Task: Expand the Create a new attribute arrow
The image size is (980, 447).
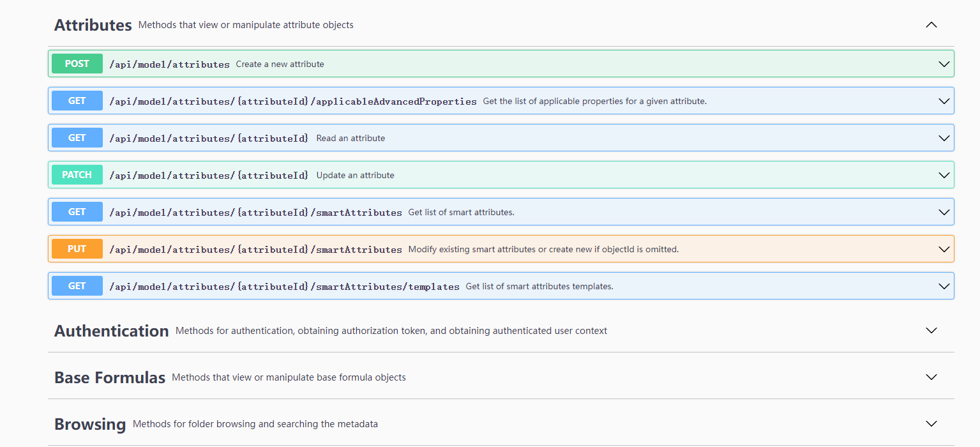Action: tap(944, 64)
